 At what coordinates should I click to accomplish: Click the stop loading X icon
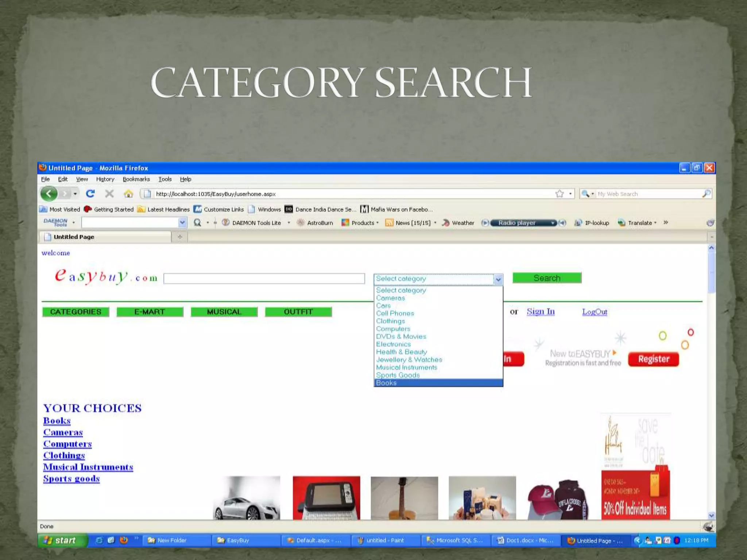pyautogui.click(x=109, y=194)
